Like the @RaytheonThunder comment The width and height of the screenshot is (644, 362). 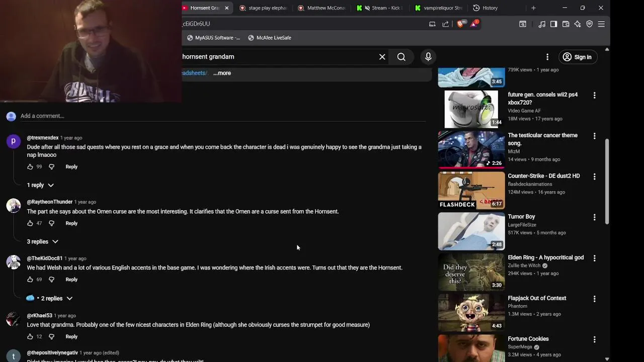tap(30, 223)
